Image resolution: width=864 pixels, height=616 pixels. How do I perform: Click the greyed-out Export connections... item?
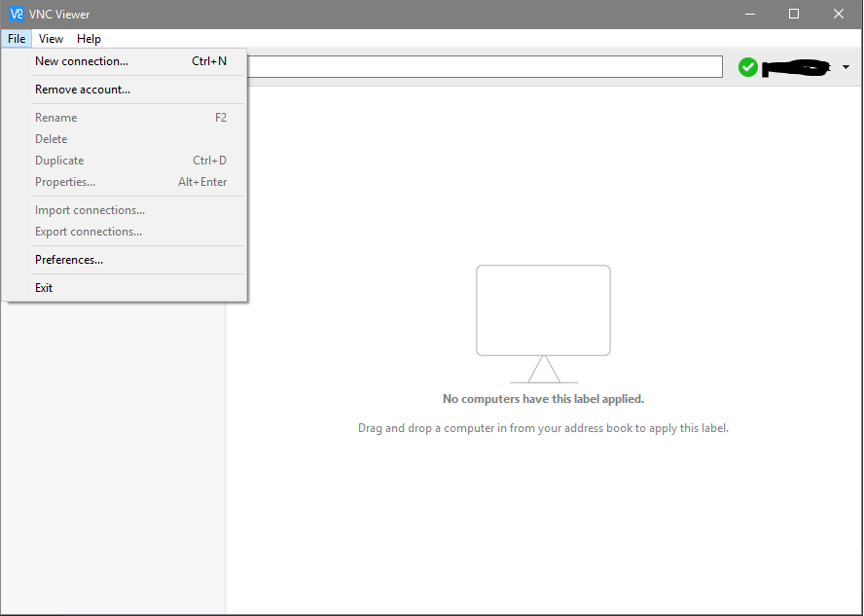[125, 232]
